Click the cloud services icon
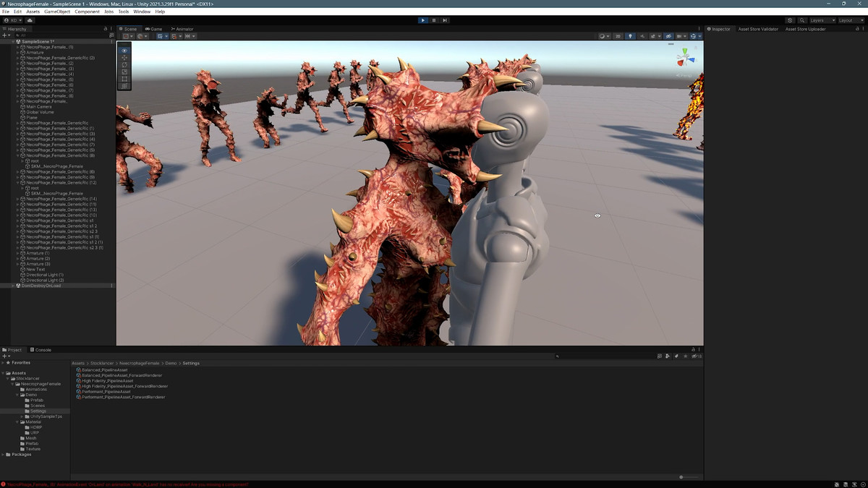 (30, 20)
